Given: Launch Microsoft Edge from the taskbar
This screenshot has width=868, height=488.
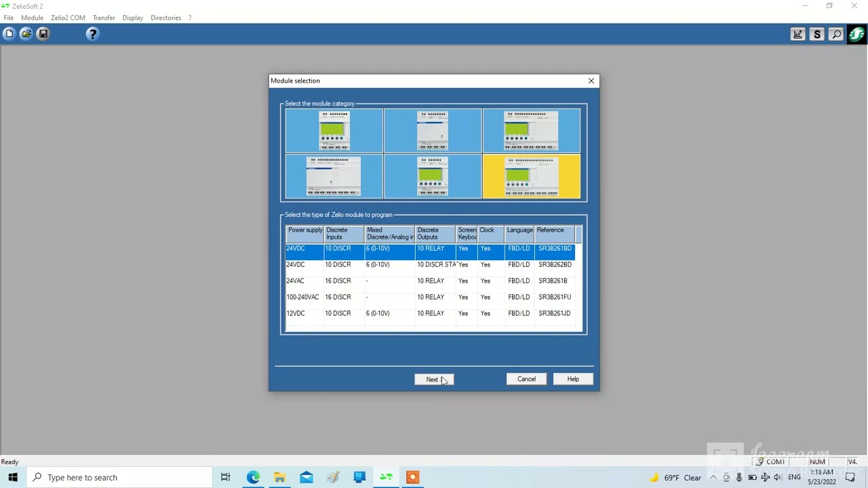Looking at the screenshot, I should 253,477.
